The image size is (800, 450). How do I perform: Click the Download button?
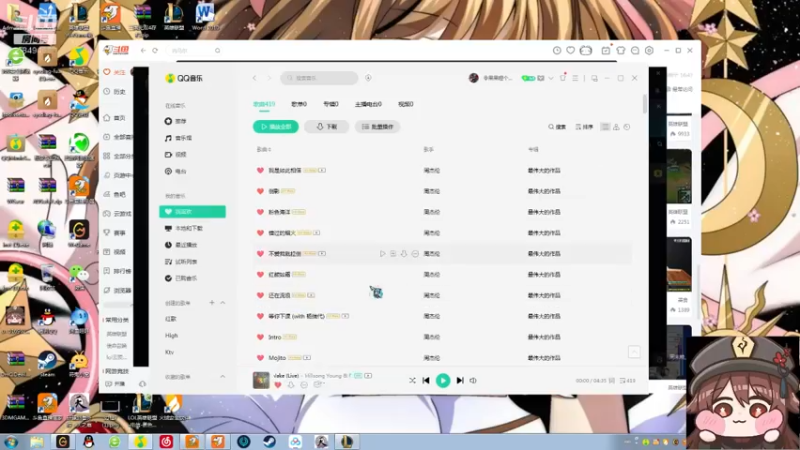[327, 127]
